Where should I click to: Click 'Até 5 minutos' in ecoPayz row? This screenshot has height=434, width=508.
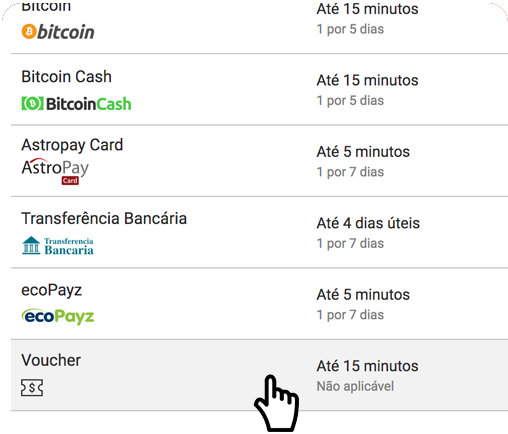click(x=363, y=295)
